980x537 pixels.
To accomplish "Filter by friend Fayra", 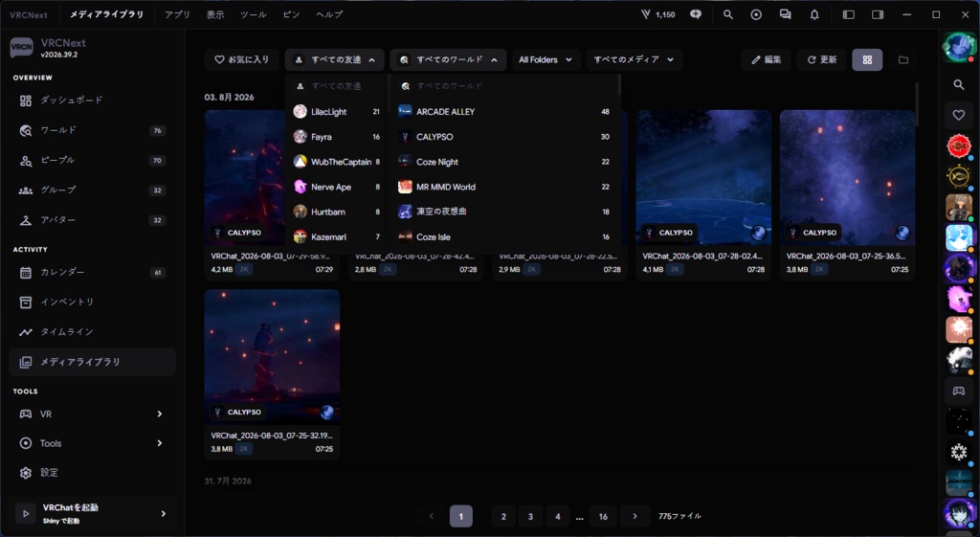I will pos(336,137).
